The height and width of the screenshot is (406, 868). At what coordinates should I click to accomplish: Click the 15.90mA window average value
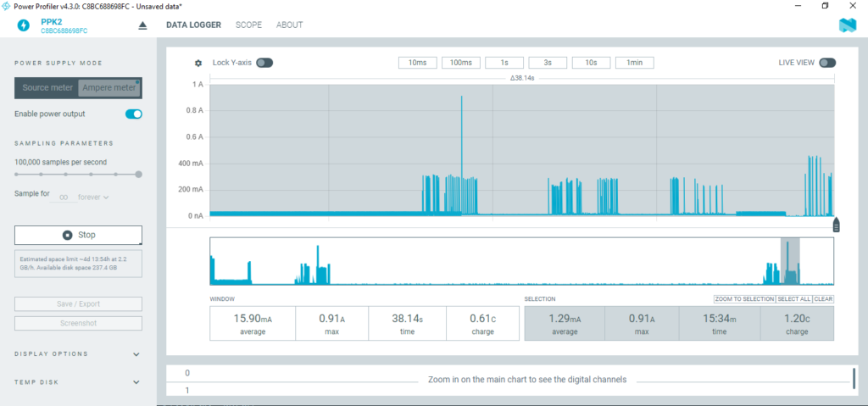[x=252, y=319]
